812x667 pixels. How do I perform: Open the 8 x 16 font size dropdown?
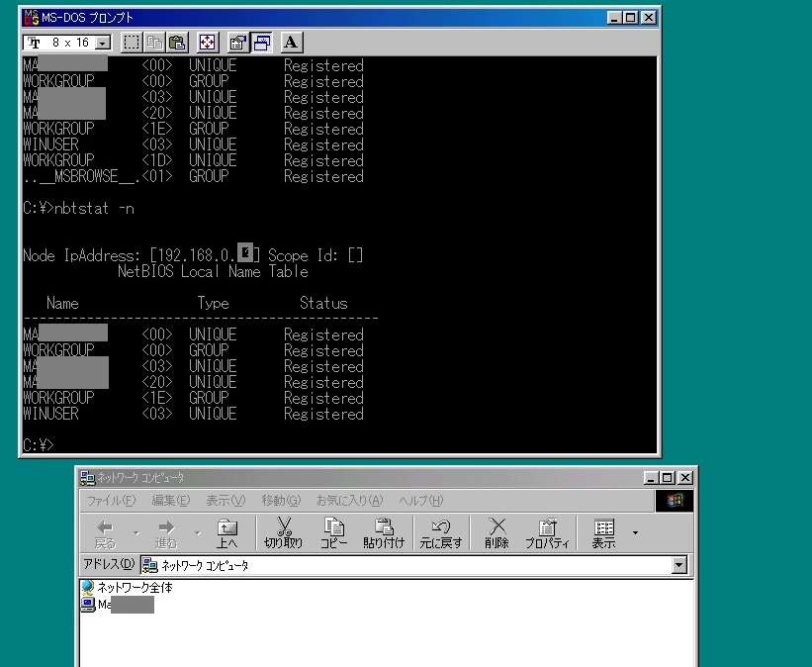pyautogui.click(x=104, y=44)
